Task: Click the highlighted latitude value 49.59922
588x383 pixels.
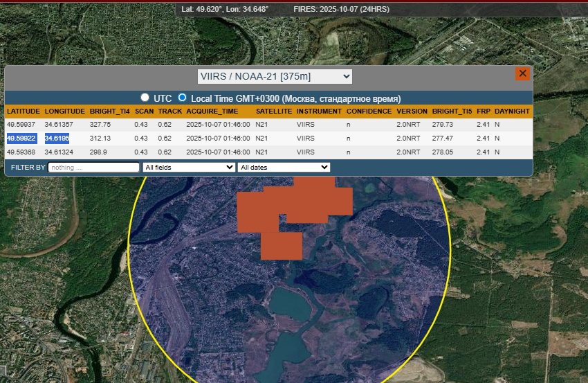Action: tap(21, 138)
